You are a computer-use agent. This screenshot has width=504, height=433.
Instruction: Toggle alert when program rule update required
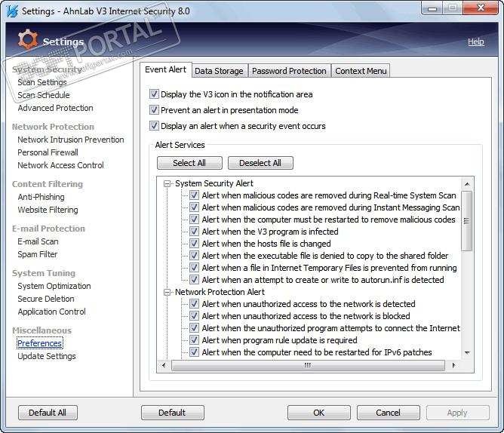pos(194,339)
